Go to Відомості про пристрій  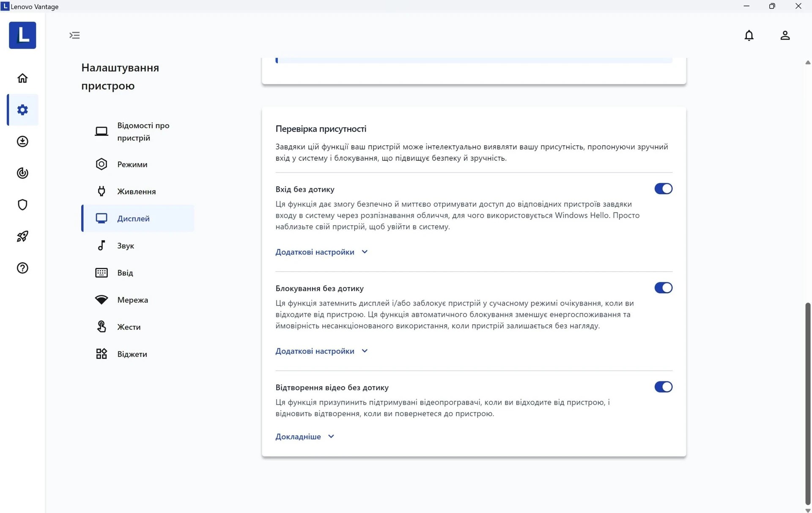(x=143, y=132)
